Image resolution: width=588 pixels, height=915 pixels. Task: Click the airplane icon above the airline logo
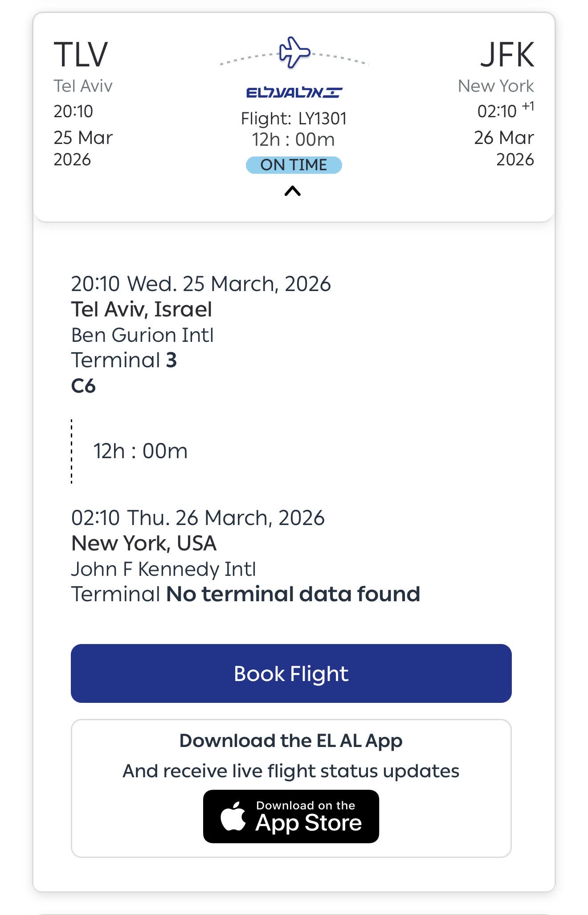click(x=294, y=52)
